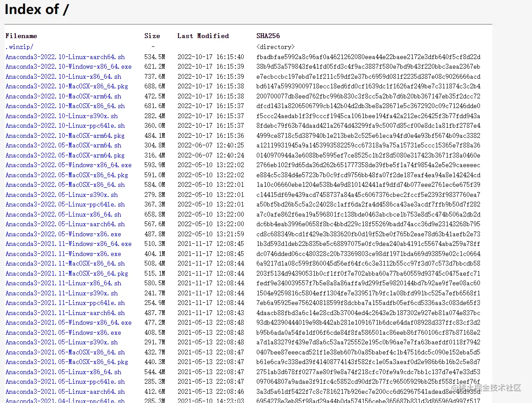Click the Size column header
The image size is (532, 403).
(x=152, y=36)
